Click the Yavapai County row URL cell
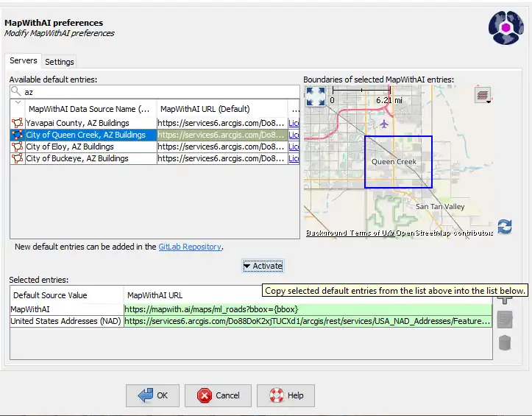Screen dimensions: 532x416 pos(222,123)
